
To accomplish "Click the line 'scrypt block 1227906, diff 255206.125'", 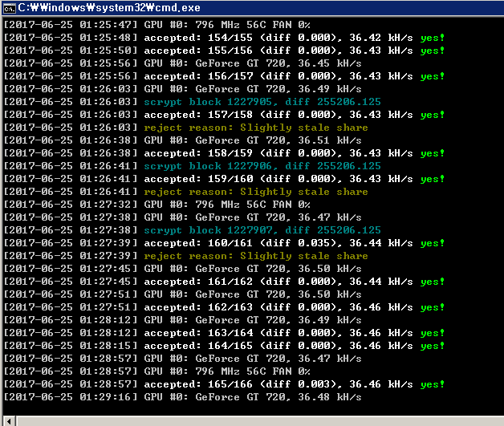I will click(x=192, y=166).
